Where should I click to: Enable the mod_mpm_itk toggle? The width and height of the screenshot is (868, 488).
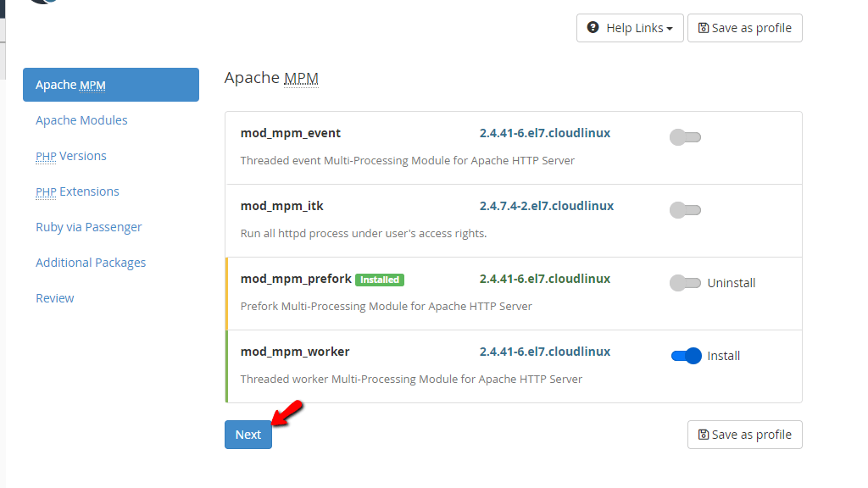click(x=685, y=210)
